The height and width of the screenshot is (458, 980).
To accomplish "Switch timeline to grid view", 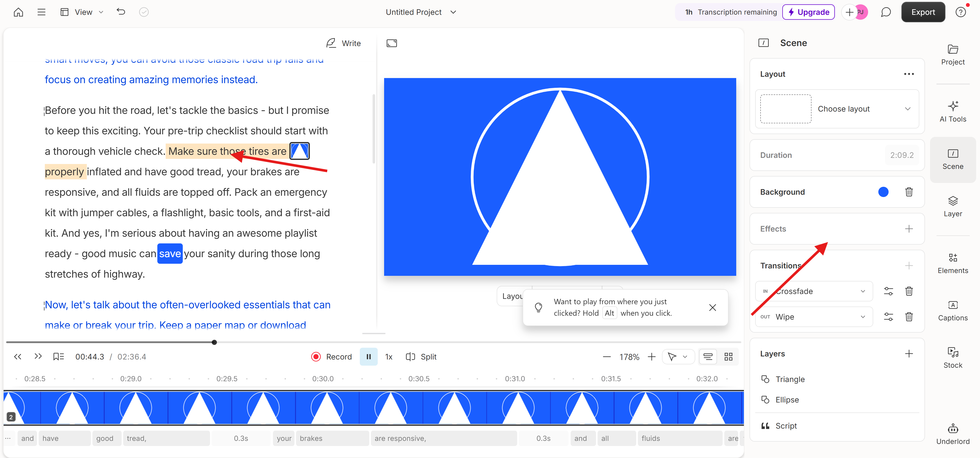I will click(729, 356).
